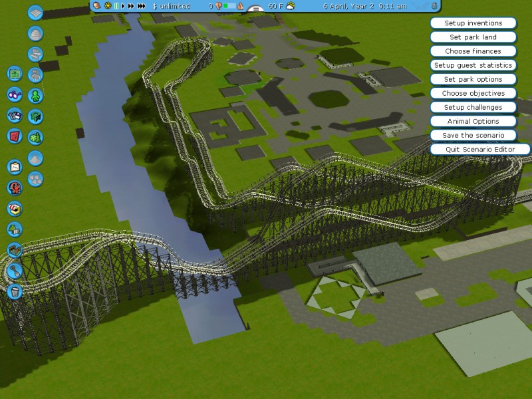Click the grey rocks icon

tap(35, 179)
